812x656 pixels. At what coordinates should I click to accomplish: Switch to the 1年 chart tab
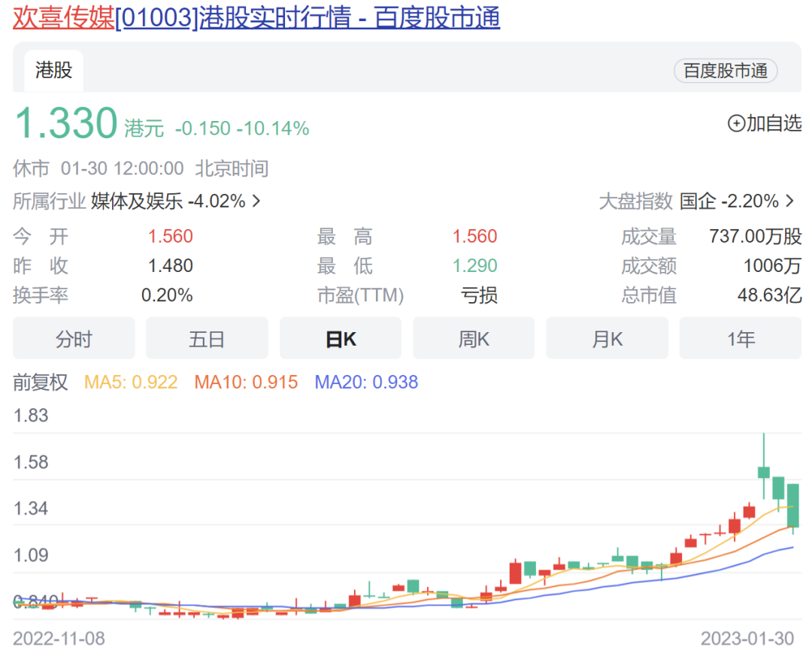[x=741, y=339]
